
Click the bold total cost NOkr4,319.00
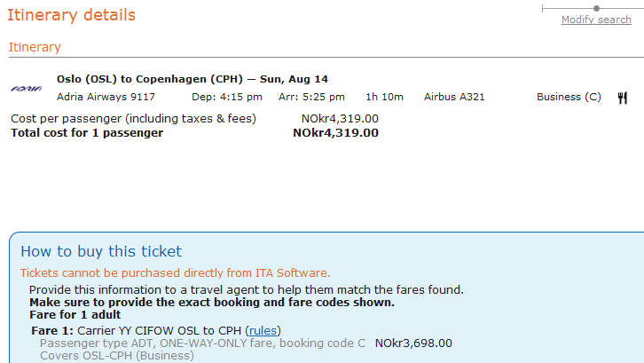[x=335, y=133]
